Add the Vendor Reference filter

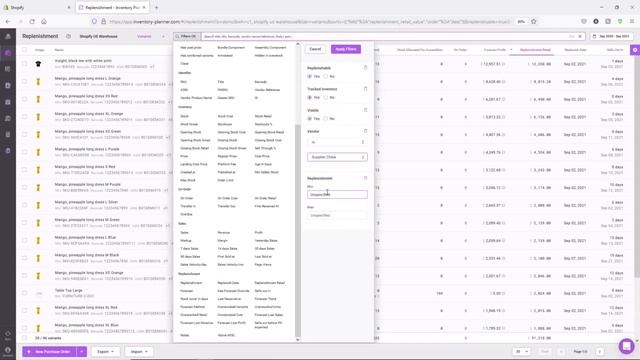pyautogui.click(x=267, y=90)
